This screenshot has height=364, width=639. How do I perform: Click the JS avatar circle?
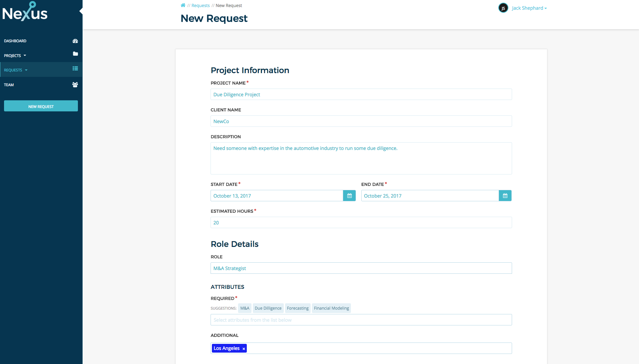click(503, 7)
